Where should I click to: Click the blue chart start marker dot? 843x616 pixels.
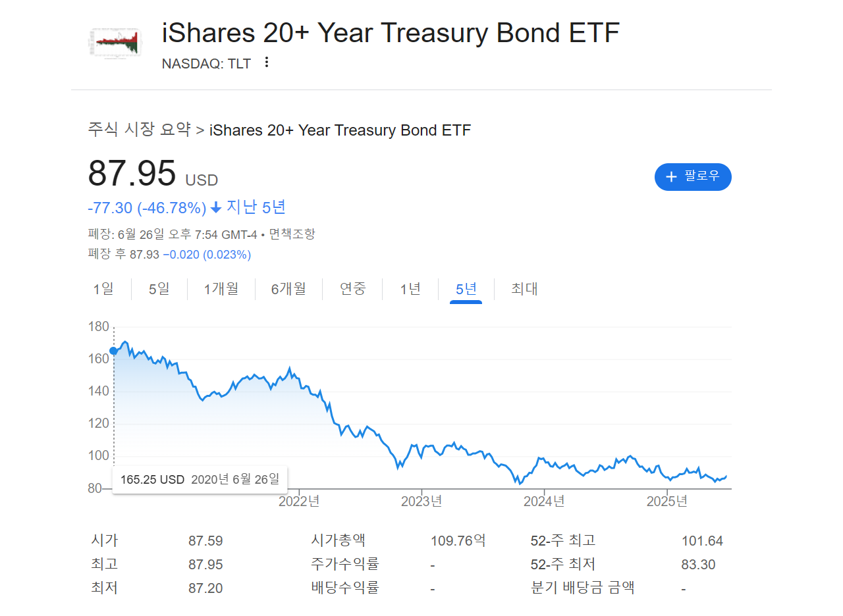(x=113, y=351)
